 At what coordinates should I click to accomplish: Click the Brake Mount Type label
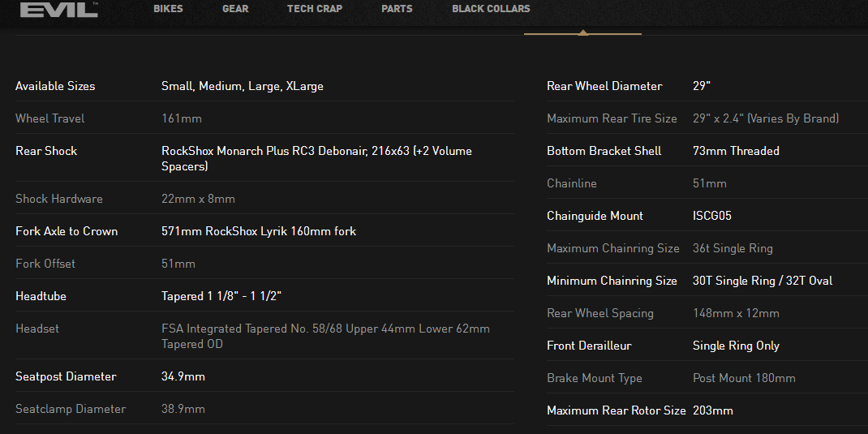pyautogui.click(x=595, y=378)
